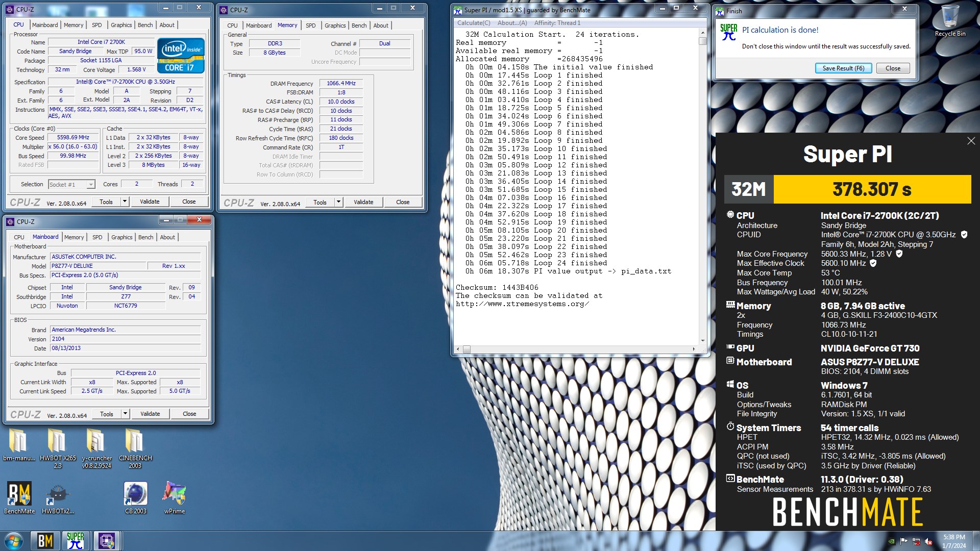Click the BenchMate 11.3.0 (Driver: 0.38) text
The width and height of the screenshot is (980, 551).
tap(862, 480)
